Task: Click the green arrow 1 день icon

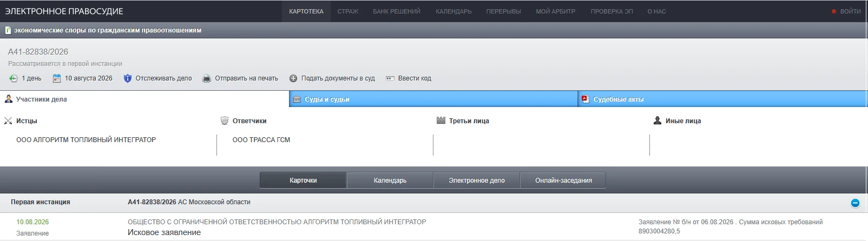Action: pos(14,78)
